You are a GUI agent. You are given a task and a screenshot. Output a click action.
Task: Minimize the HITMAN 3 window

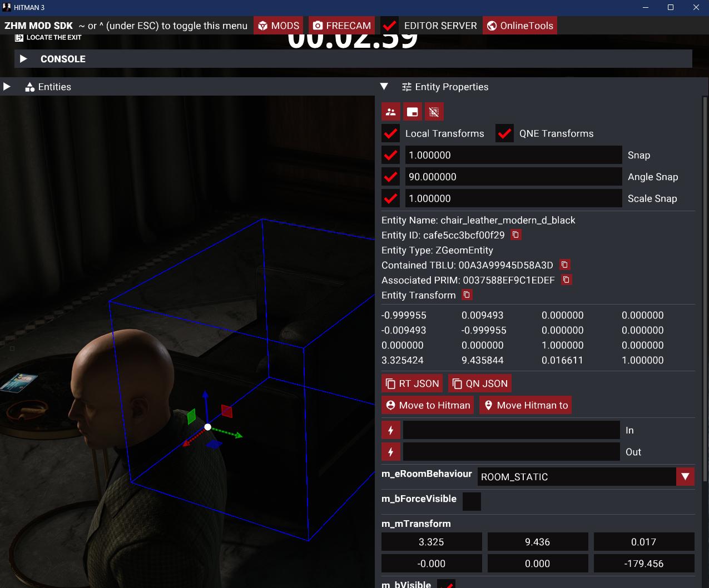pos(646,7)
